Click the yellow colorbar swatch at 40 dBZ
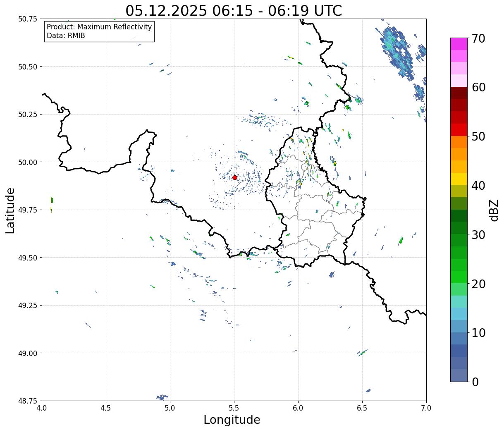Image resolution: width=504 pixels, height=430 pixels. click(x=459, y=179)
